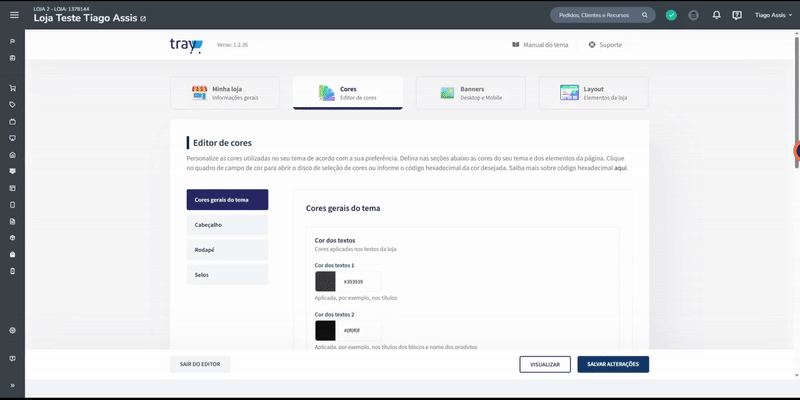Switch to the Banners tab
The width and height of the screenshot is (800, 400).
pyautogui.click(x=471, y=93)
